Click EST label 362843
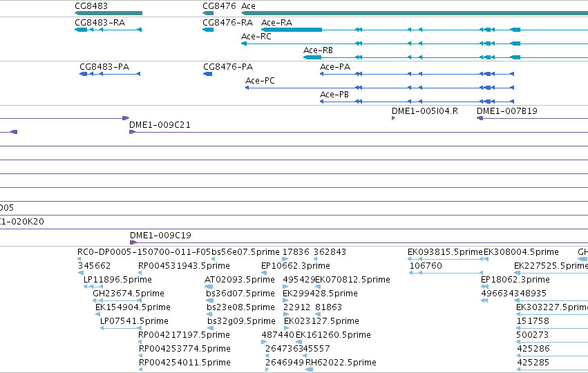 330,252
